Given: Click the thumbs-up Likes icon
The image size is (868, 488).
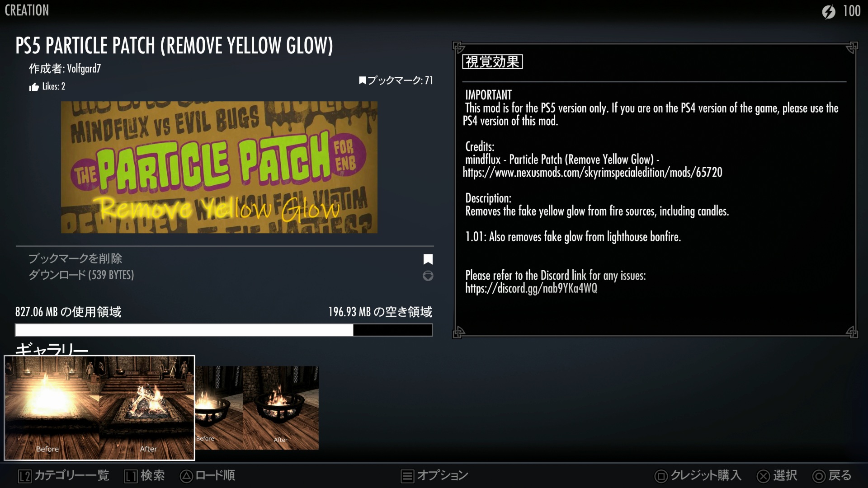Looking at the screenshot, I should [34, 87].
